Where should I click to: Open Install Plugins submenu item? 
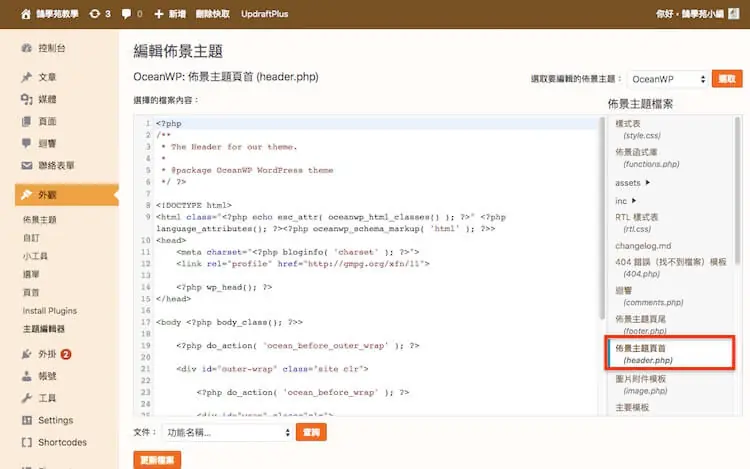(50, 311)
